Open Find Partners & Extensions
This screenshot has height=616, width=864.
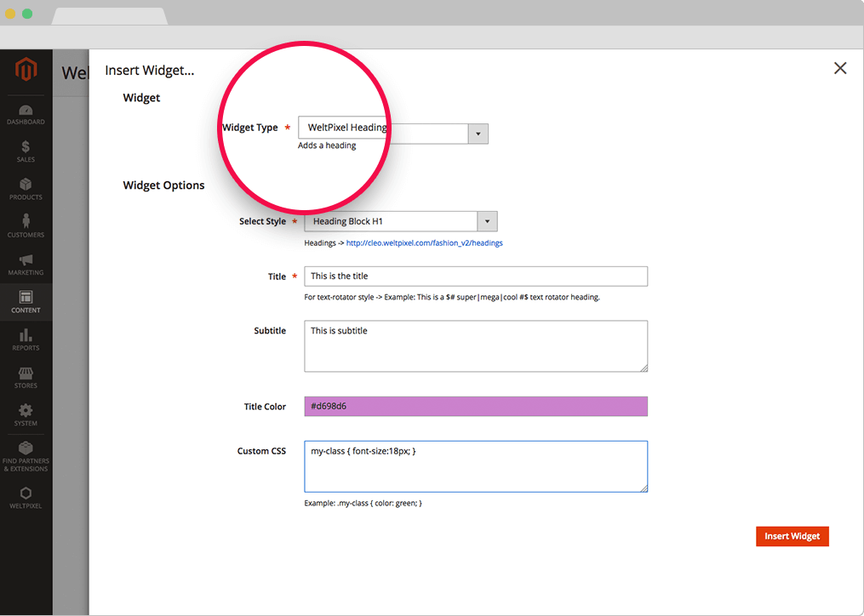coord(26,456)
